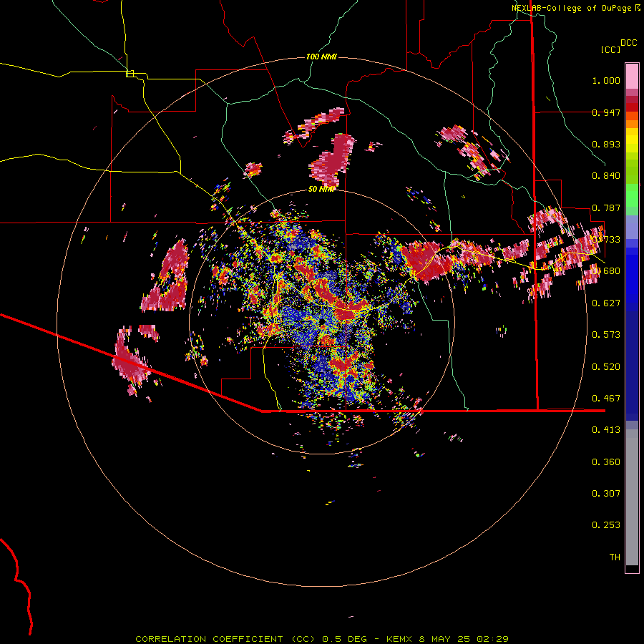
Task: Click the [CC] units label
Action: point(610,49)
